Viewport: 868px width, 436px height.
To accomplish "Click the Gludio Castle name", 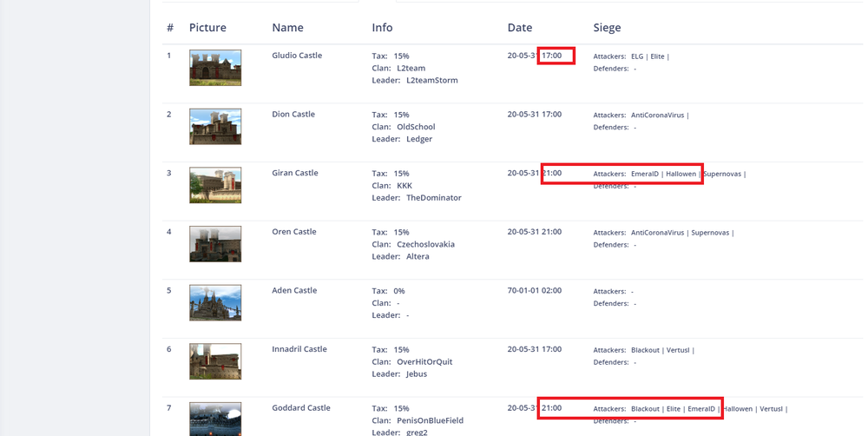I will tap(297, 56).
